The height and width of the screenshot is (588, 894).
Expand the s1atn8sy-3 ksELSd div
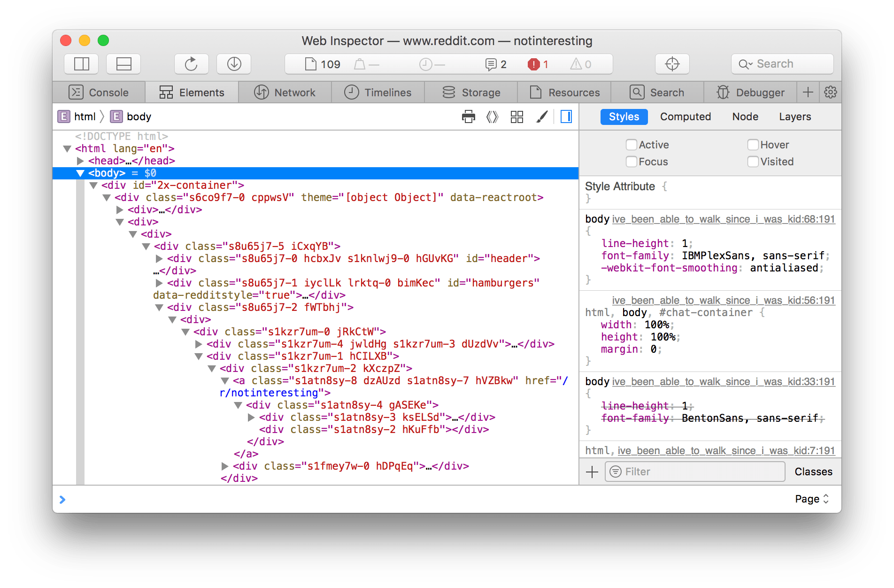(x=251, y=418)
